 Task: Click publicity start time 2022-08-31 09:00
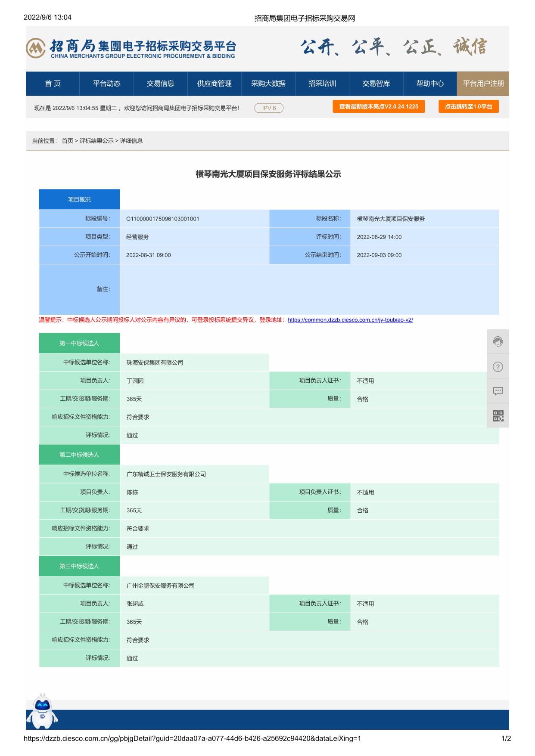149,255
